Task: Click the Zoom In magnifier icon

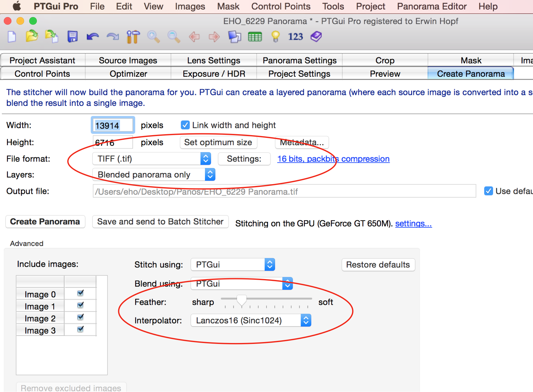Action: [154, 37]
